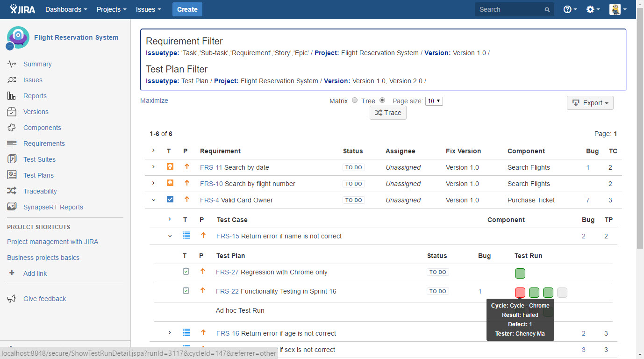Open the Traceability sidebar icon
This screenshot has height=359, width=644.
[12, 191]
